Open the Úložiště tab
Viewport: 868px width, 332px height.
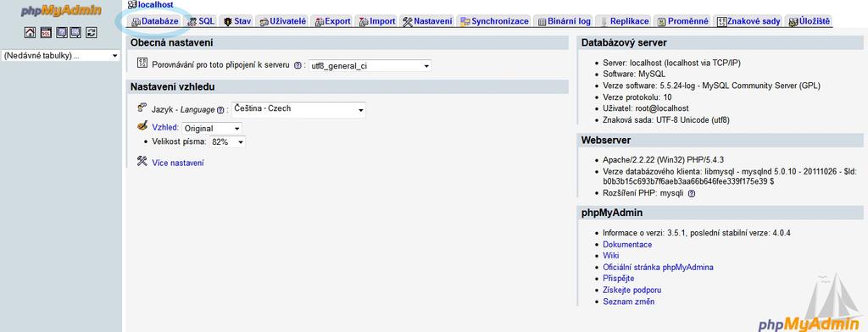click(810, 21)
